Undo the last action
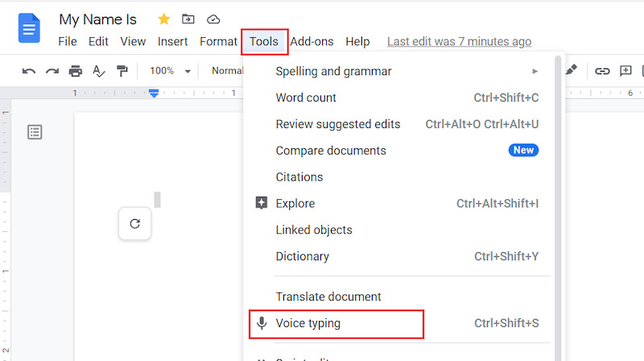 [x=29, y=71]
